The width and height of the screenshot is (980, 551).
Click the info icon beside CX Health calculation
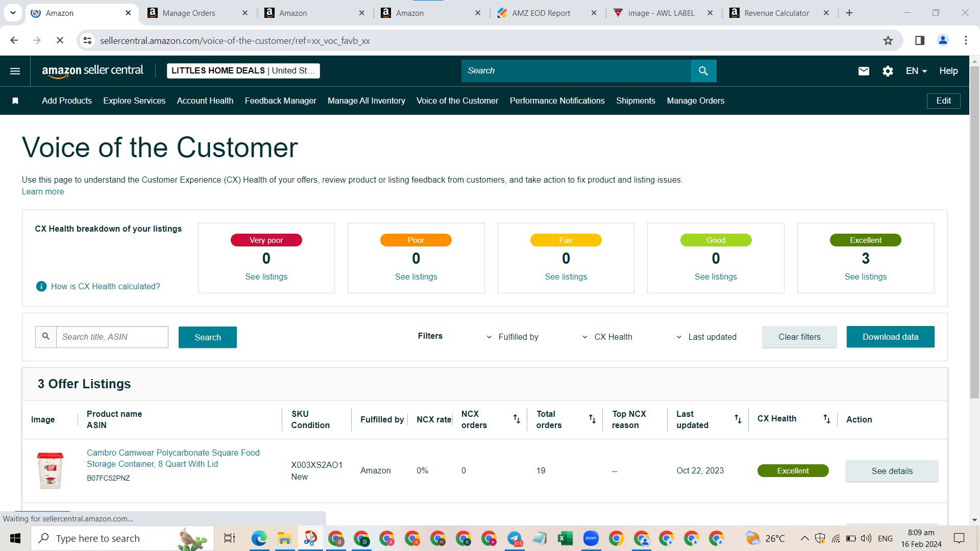[x=41, y=287]
